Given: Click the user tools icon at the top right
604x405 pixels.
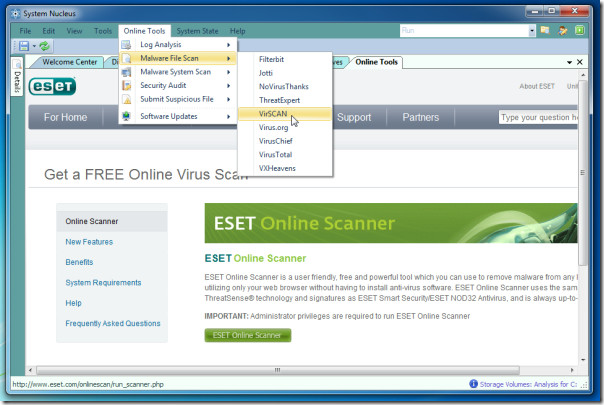Looking at the screenshot, I should [562, 30].
